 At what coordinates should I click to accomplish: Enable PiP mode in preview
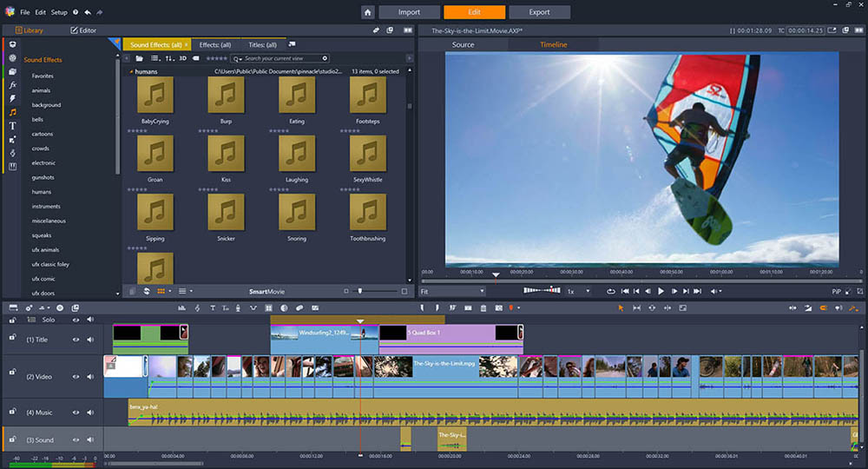click(837, 292)
